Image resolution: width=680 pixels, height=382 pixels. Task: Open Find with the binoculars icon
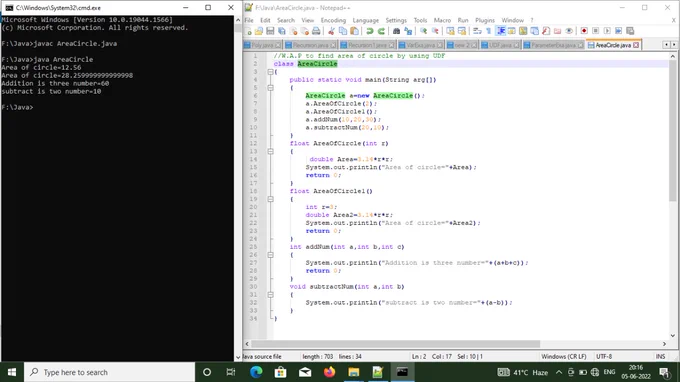coord(396,31)
